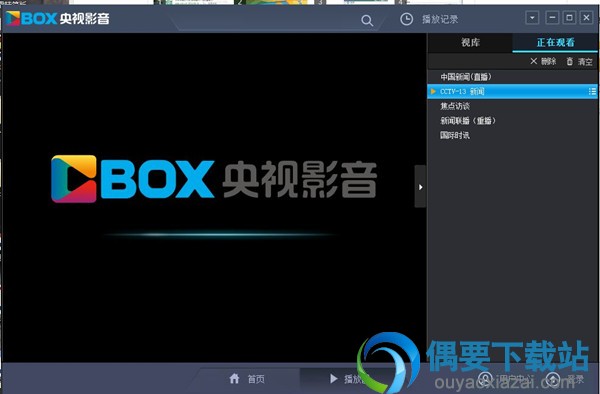600x394 pixels.
Task: Minimize the CBOX window
Action: click(552, 18)
